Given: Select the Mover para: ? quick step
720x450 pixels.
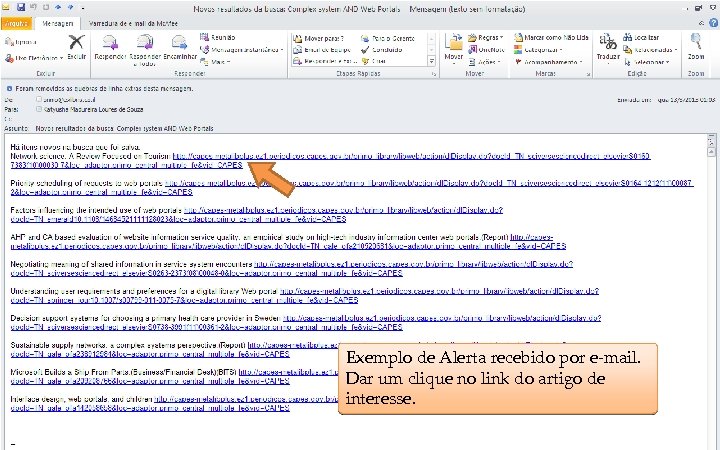Looking at the screenshot, I should pyautogui.click(x=319, y=39).
